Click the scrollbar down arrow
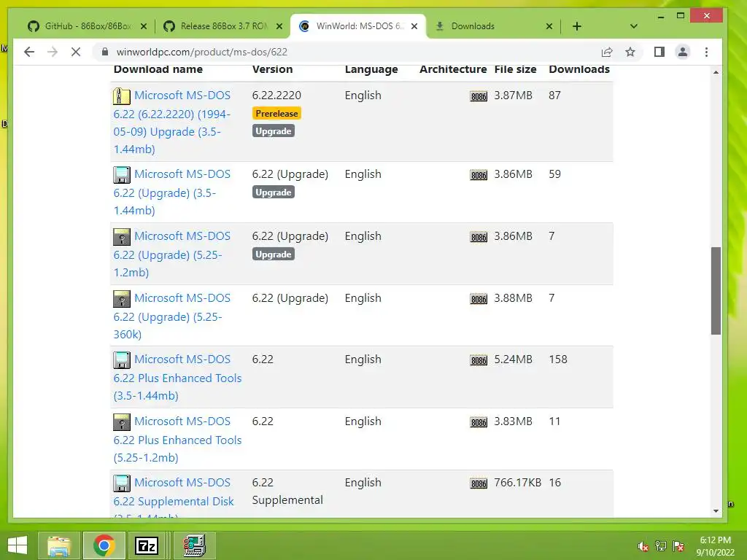Viewport: 747px width, 560px height. pyautogui.click(x=716, y=511)
